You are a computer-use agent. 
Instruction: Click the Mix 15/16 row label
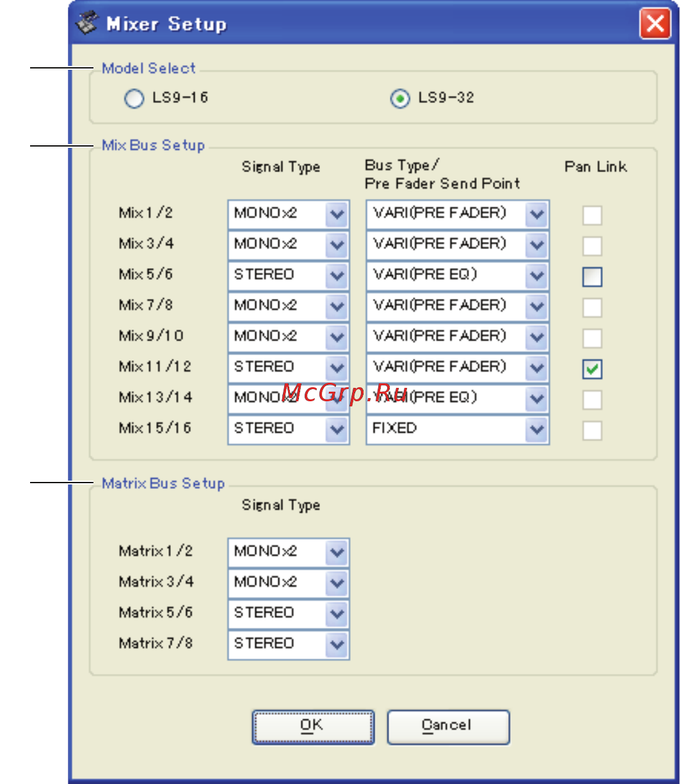155,428
